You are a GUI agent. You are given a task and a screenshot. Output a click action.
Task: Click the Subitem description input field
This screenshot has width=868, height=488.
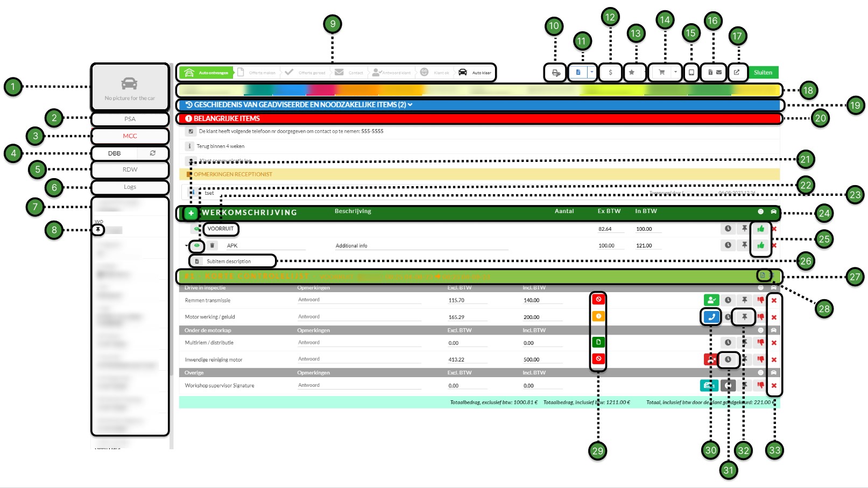click(x=237, y=261)
